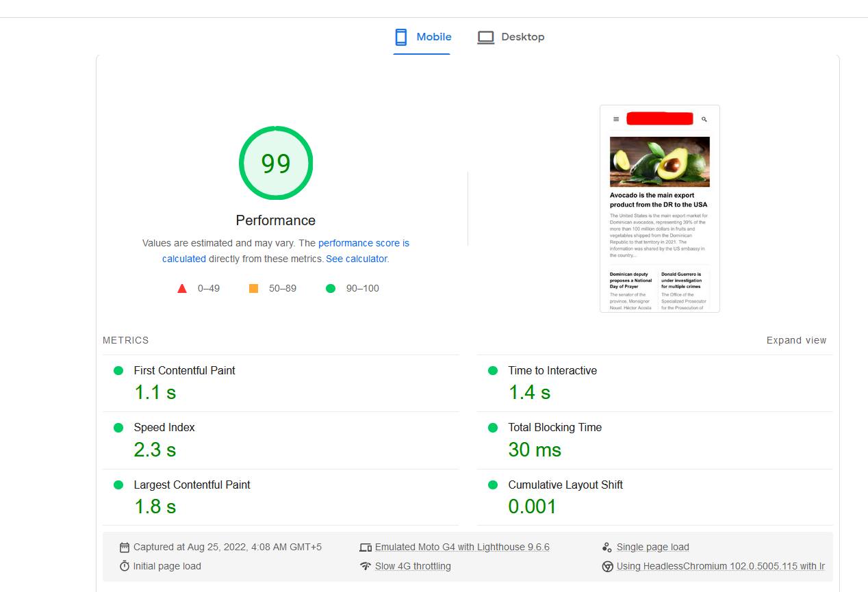This screenshot has width=868, height=592.
Task: Click the phone icon on the Mobile tab
Action: coord(400,37)
